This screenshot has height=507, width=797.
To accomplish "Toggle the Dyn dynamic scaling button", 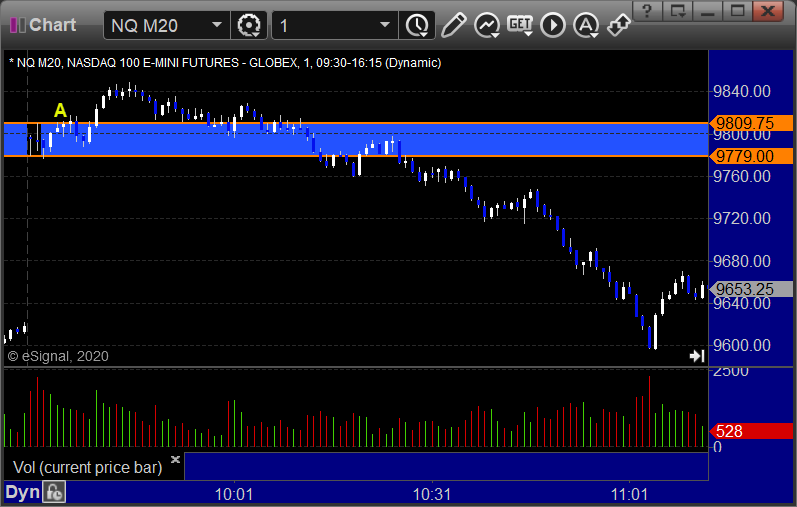I will coord(23,492).
